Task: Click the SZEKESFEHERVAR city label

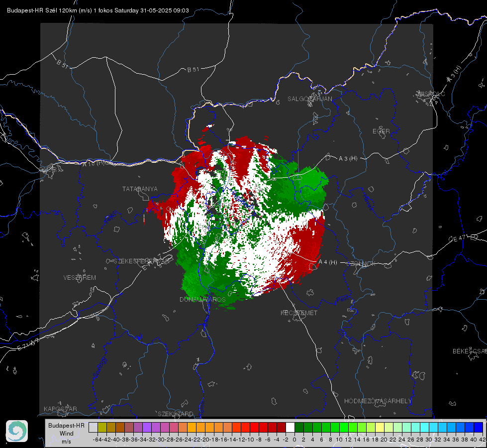Action: (x=142, y=261)
